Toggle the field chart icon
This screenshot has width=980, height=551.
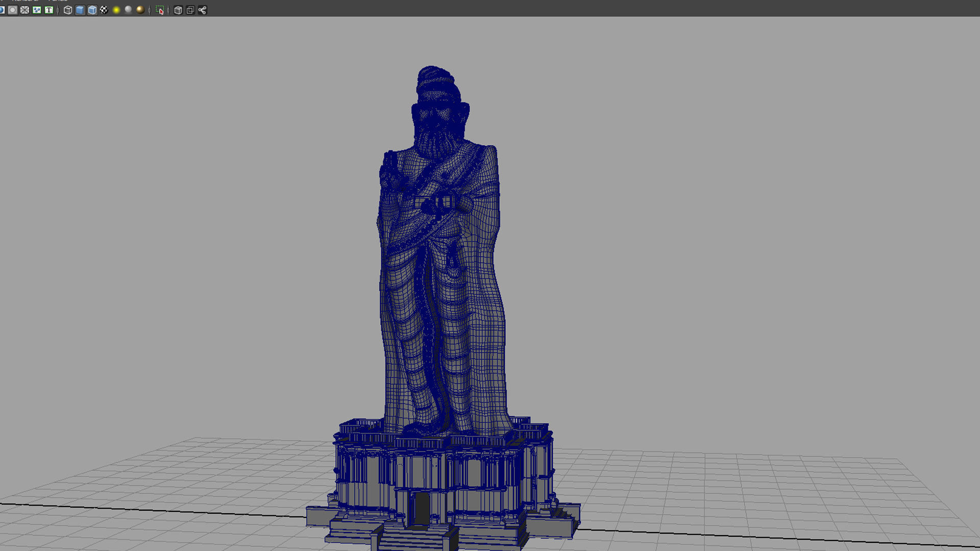coord(24,10)
